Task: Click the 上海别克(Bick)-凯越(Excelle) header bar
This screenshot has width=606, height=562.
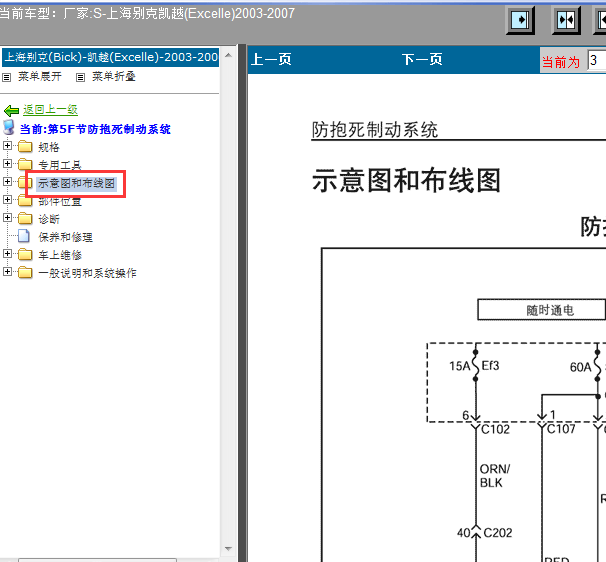Action: 111,57
